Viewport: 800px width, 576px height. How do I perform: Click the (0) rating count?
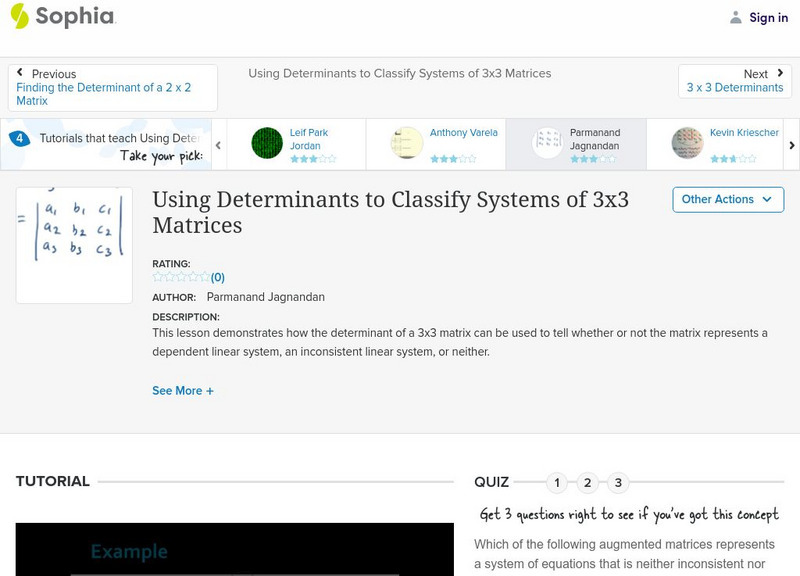coord(218,278)
